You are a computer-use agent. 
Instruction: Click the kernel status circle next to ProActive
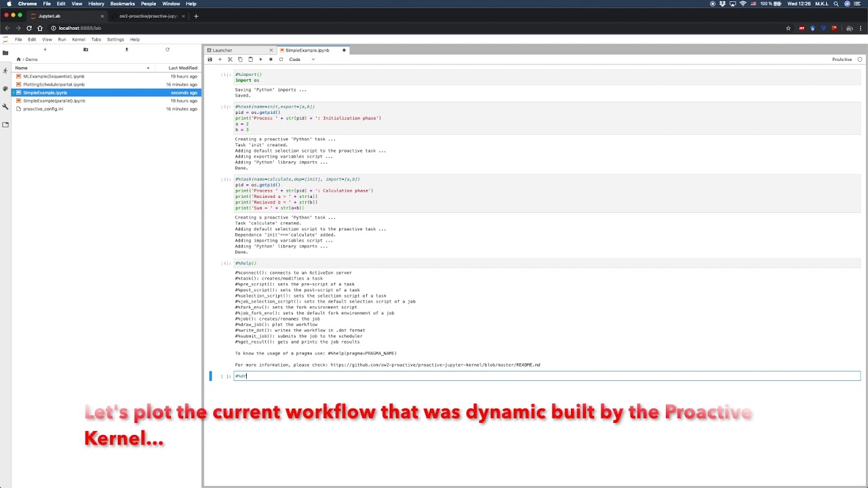tap(860, 60)
